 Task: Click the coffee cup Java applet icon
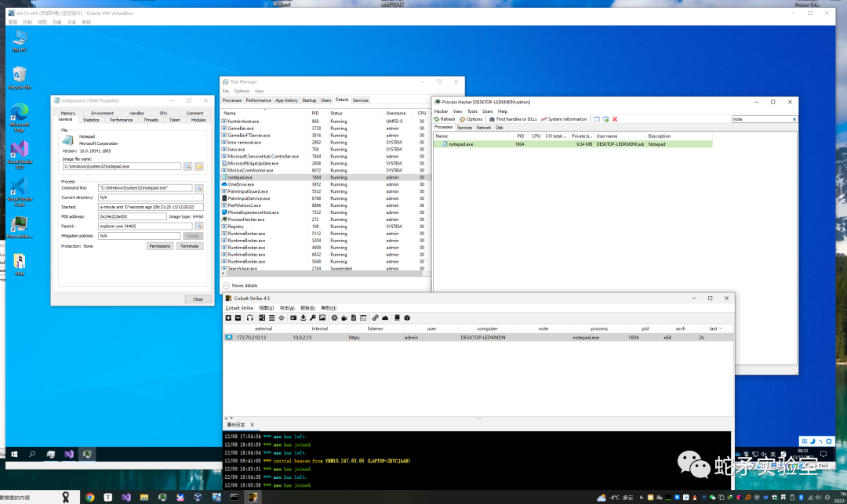pyautogui.click(x=344, y=317)
